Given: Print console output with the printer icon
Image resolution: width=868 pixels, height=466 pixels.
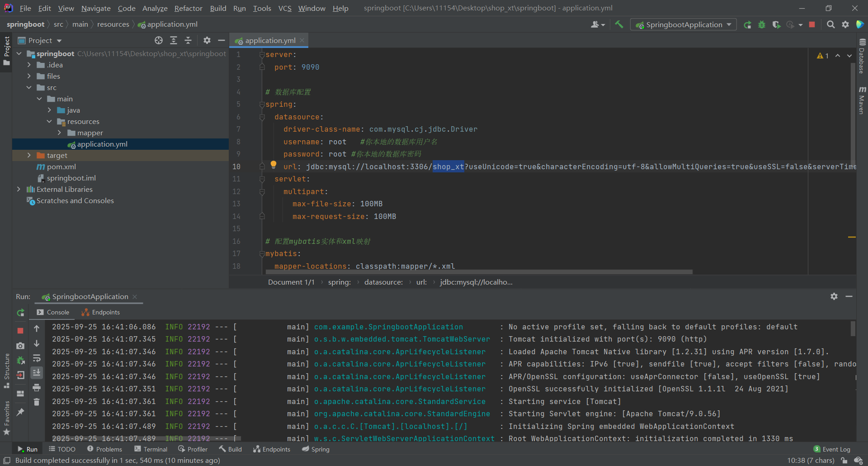Looking at the screenshot, I should coord(37,387).
